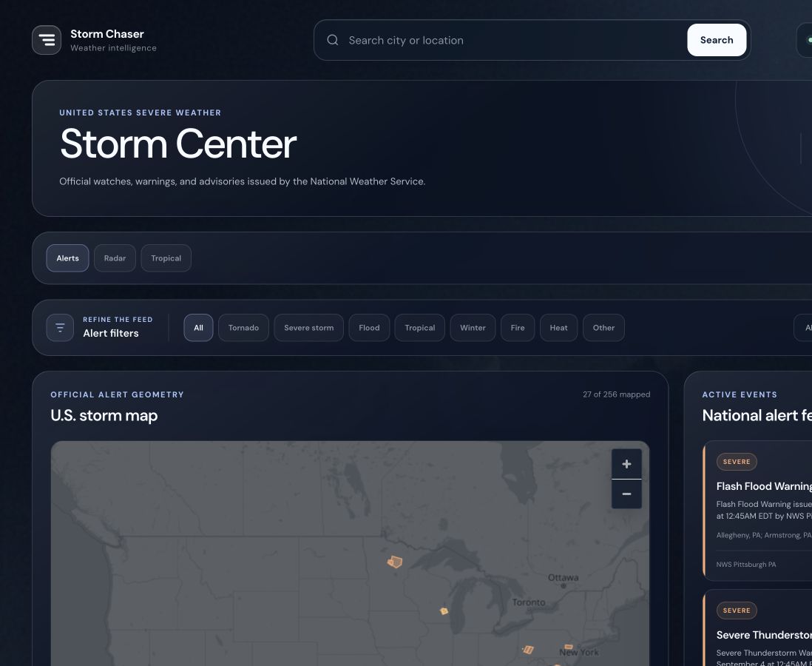Viewport: 812px width, 666px height.
Task: Toggle the Tornado filter chip
Action: 243,328
